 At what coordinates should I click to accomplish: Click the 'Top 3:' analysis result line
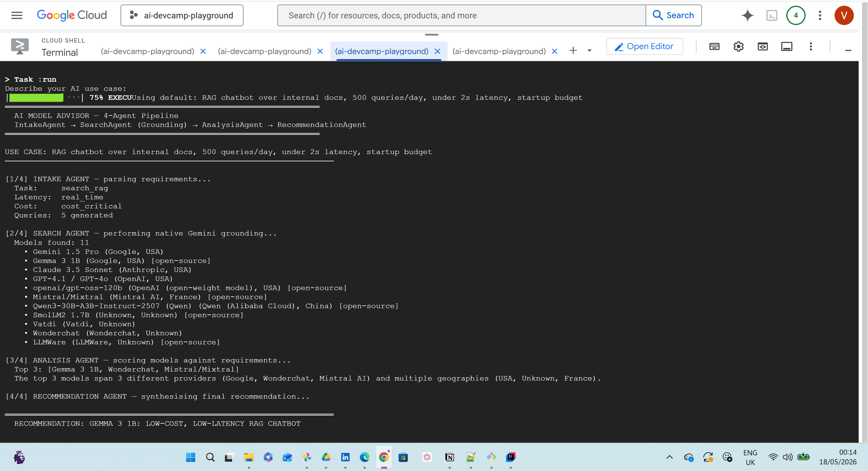coord(127,369)
